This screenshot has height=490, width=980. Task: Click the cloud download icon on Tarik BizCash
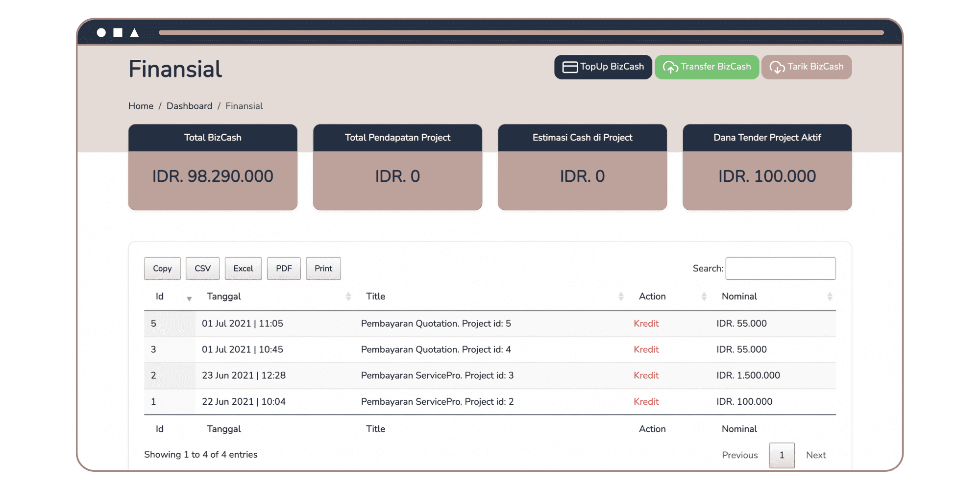click(x=777, y=67)
